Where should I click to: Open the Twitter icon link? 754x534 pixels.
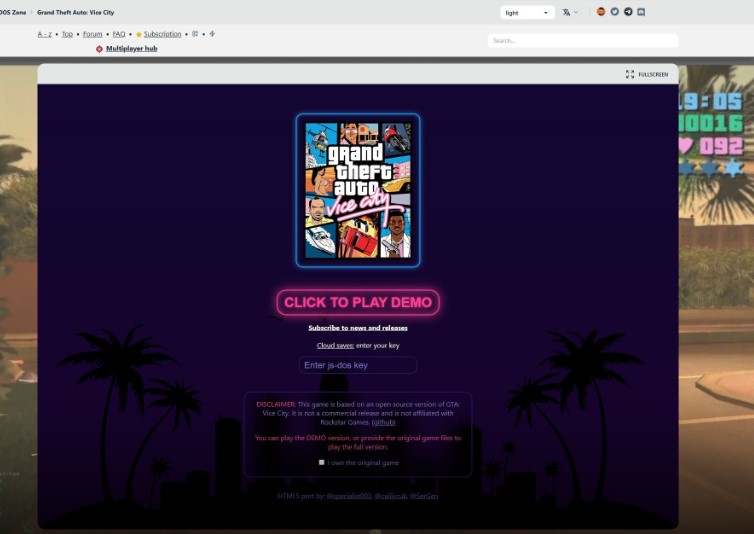615,12
